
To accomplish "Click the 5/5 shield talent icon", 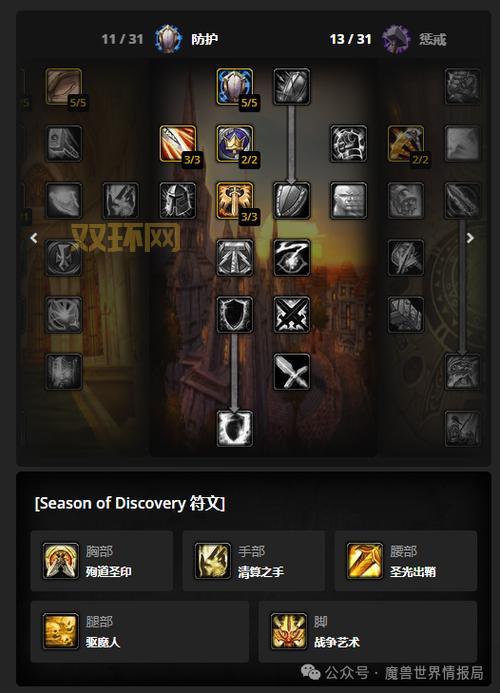I will (235, 87).
